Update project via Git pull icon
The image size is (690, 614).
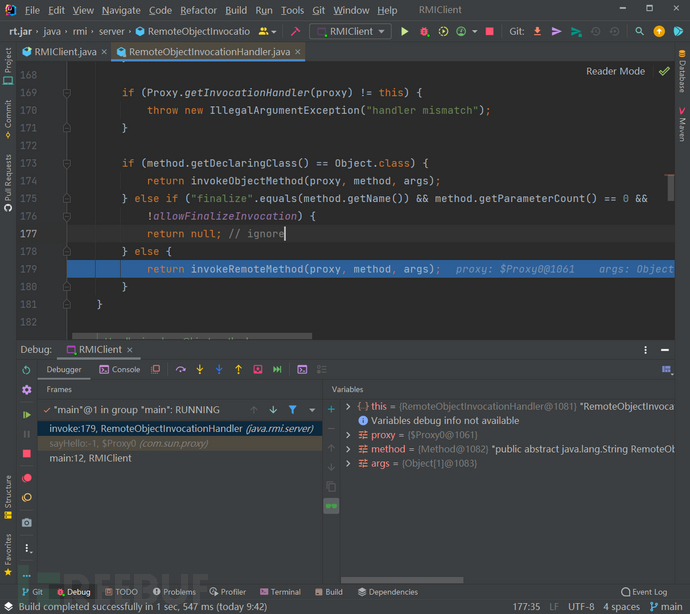537,31
